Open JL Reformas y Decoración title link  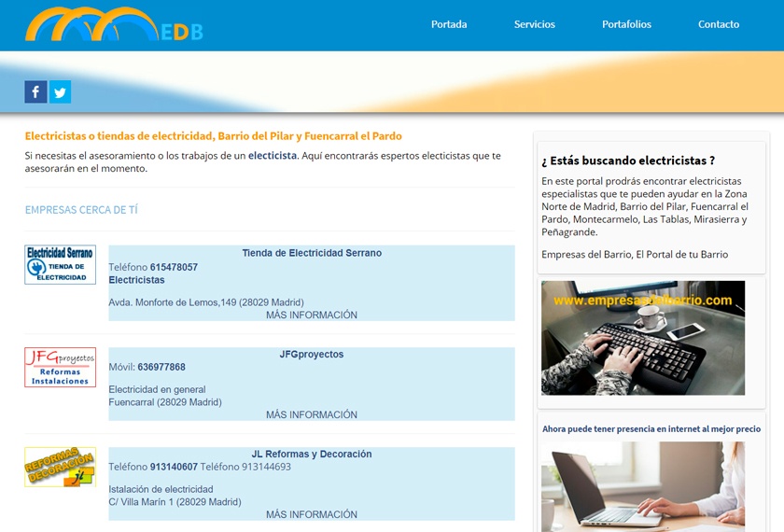coord(312,454)
